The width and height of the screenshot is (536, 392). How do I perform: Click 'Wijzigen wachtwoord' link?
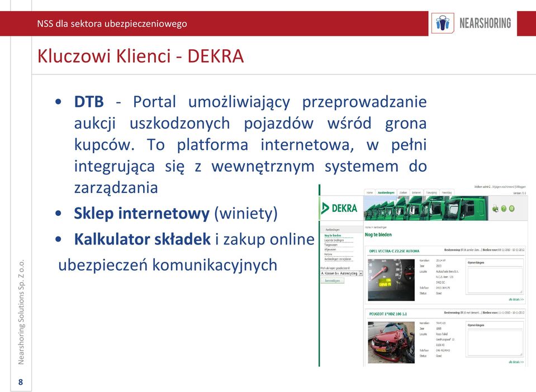[503, 187]
